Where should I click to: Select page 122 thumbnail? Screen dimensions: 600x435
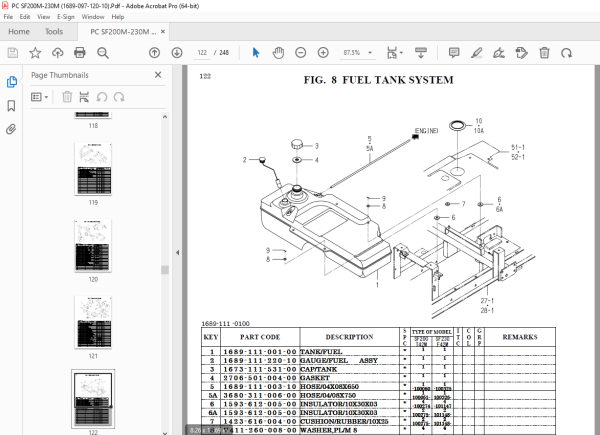tap(93, 399)
